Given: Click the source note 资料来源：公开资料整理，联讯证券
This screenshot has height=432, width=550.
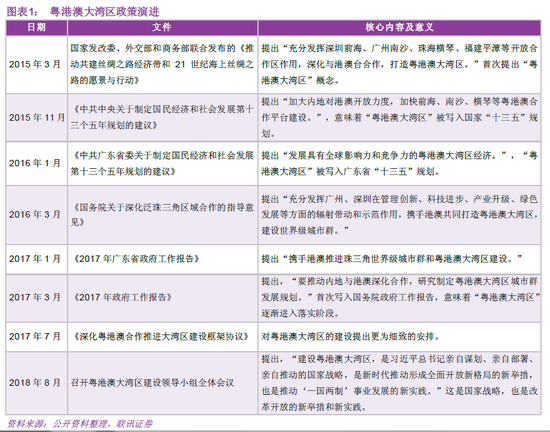Looking at the screenshot, I should [80, 424].
